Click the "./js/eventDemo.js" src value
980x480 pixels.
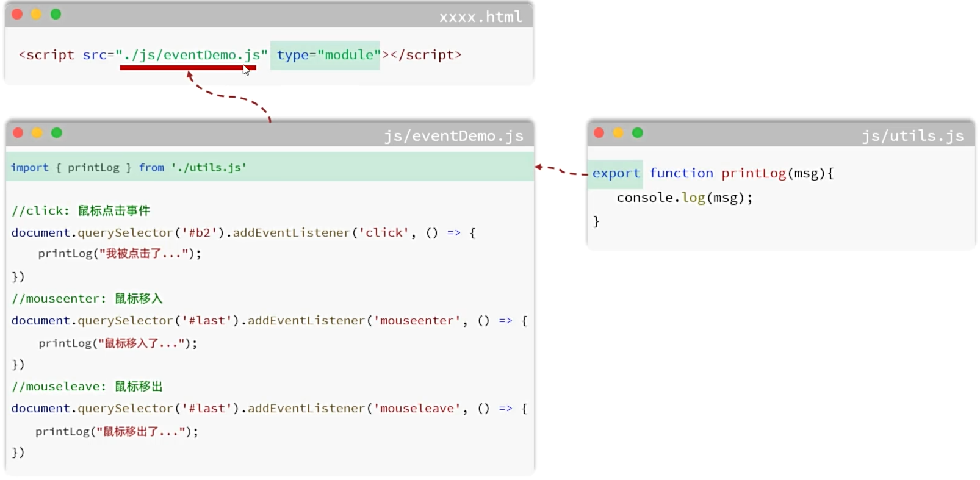click(x=192, y=55)
